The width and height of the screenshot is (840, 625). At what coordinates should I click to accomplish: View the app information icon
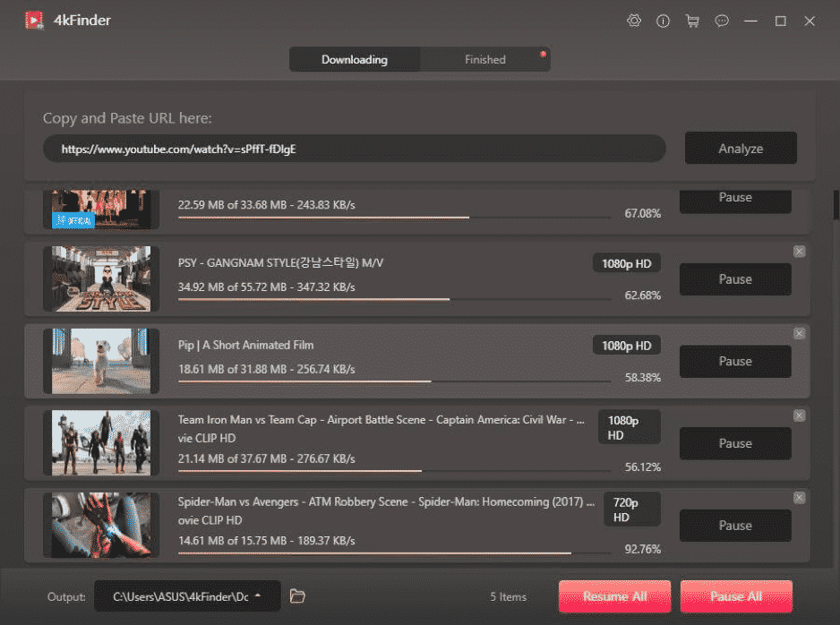point(663,20)
